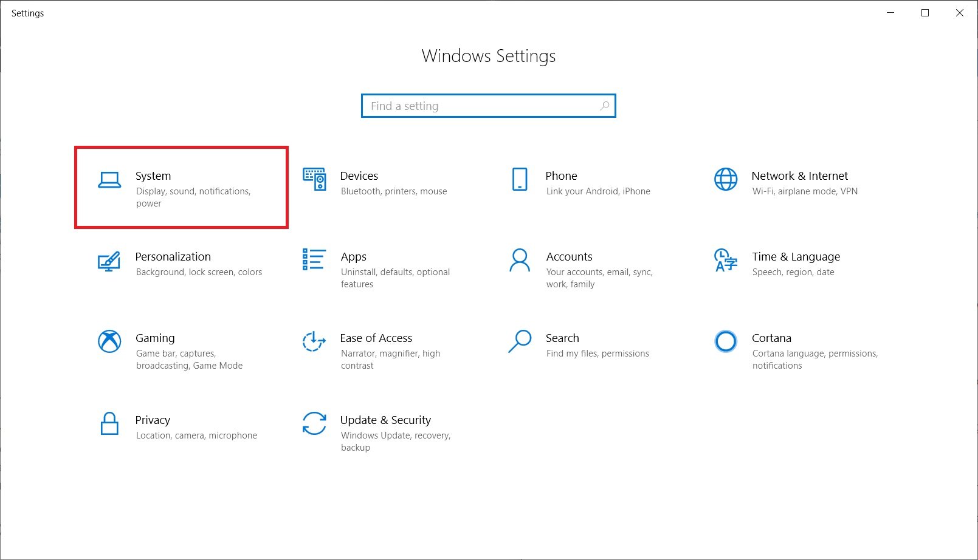
Task: Open the Cortana circle icon
Action: [x=726, y=341]
